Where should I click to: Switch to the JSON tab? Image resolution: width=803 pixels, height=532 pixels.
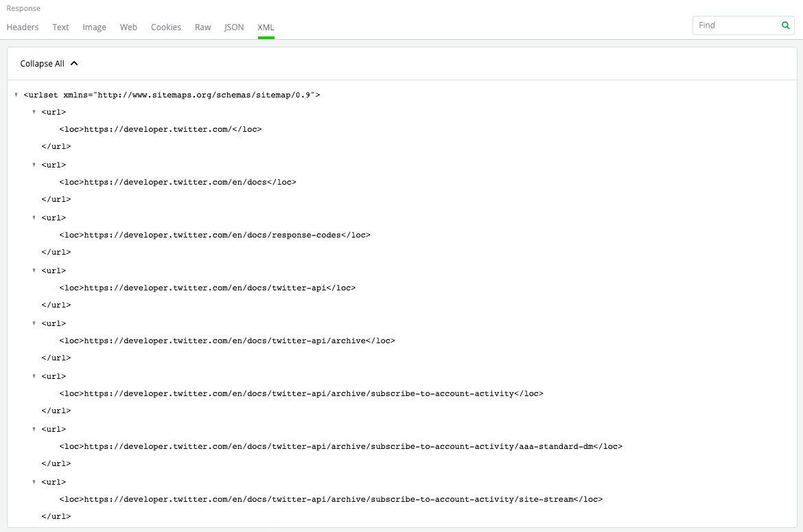(233, 27)
